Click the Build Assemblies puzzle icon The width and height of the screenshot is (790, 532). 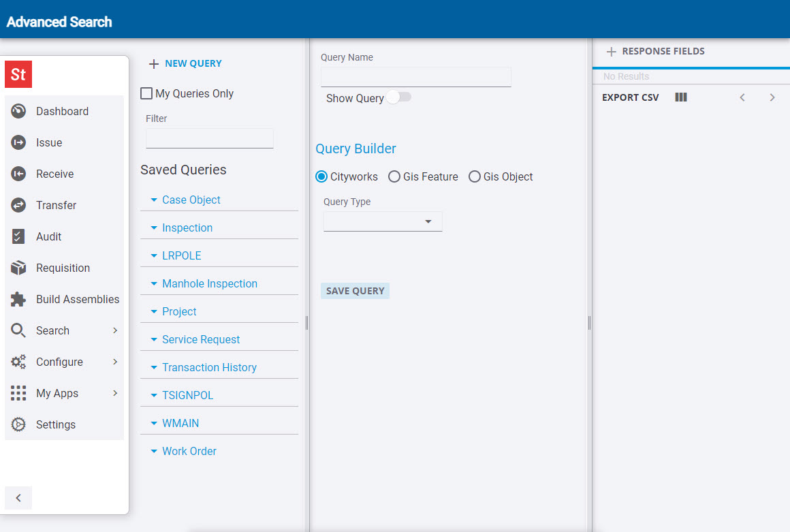coord(18,300)
